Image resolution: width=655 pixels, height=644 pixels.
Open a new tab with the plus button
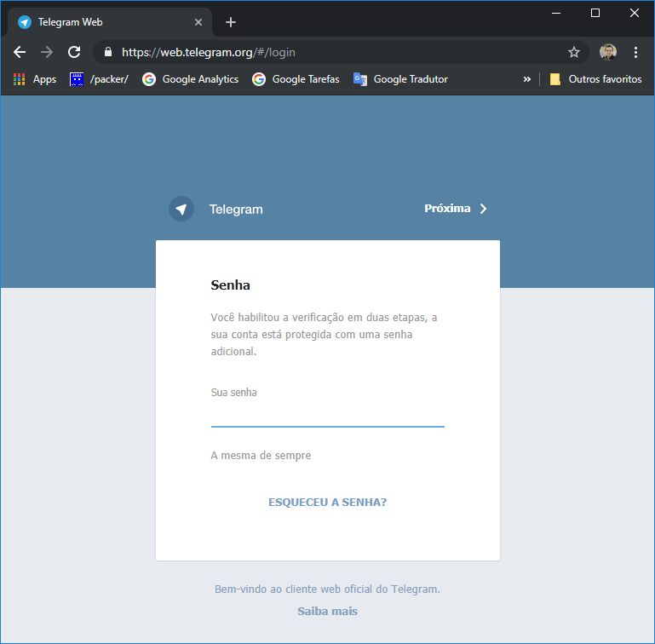(x=231, y=22)
